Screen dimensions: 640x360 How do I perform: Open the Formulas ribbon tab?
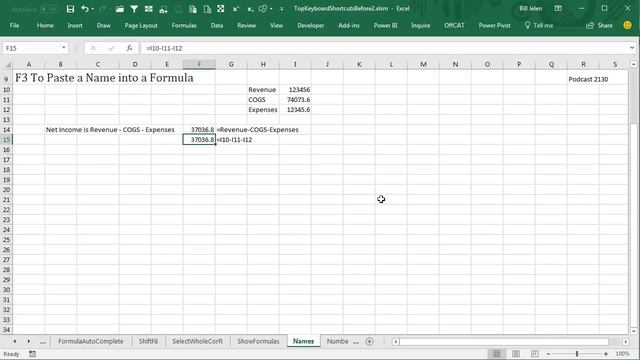pyautogui.click(x=184, y=25)
